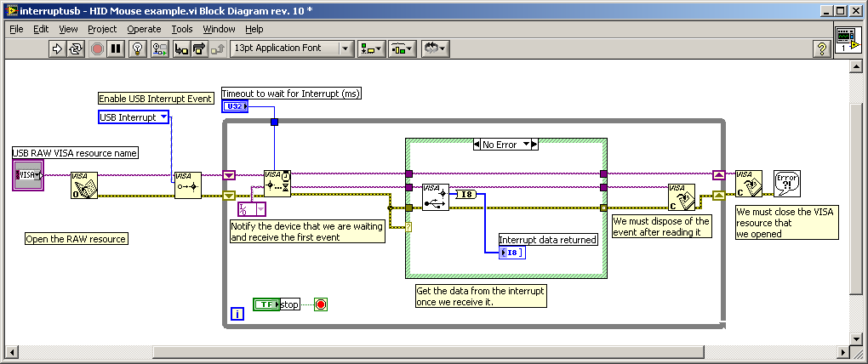This screenshot has height=364, width=868.
Task: Expand the No Error case selector
Action: pyautogui.click(x=505, y=145)
